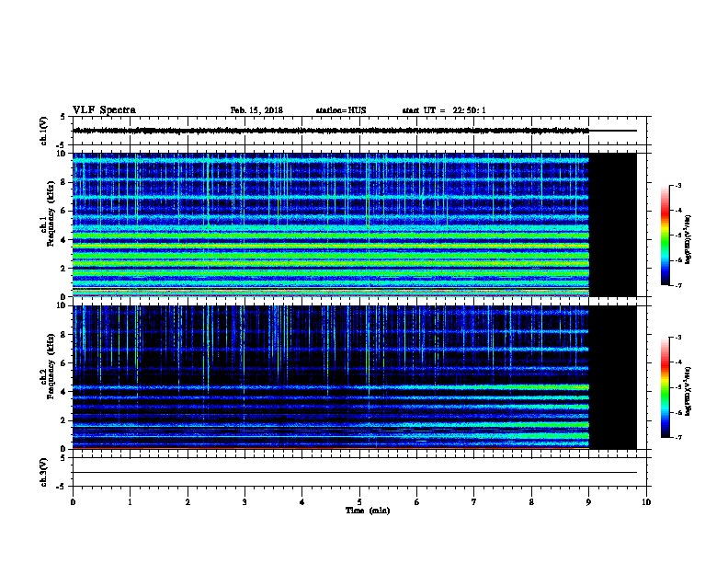Click the "6" kHz tick of ch.1 spectrogram
The width and height of the screenshot is (728, 563).
(x=64, y=211)
